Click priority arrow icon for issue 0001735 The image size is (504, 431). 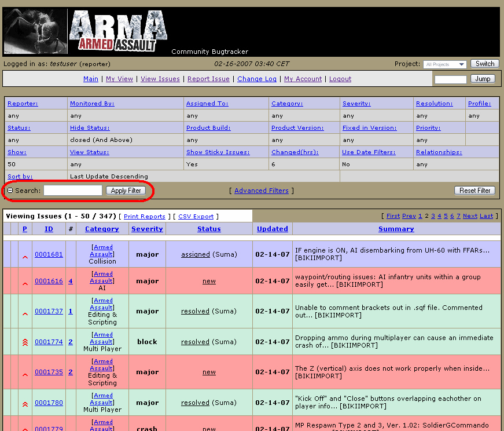(x=25, y=374)
